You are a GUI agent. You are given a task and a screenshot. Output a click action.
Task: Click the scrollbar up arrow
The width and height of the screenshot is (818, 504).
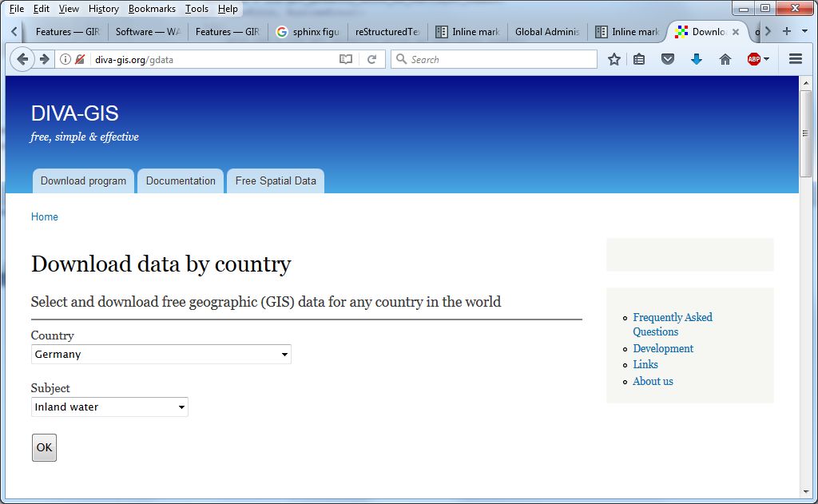click(806, 83)
